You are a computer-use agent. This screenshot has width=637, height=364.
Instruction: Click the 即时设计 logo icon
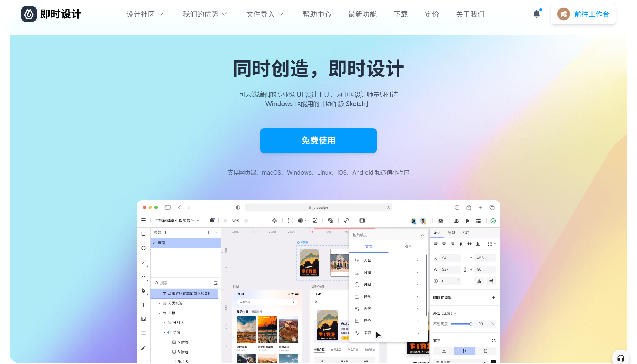(29, 14)
